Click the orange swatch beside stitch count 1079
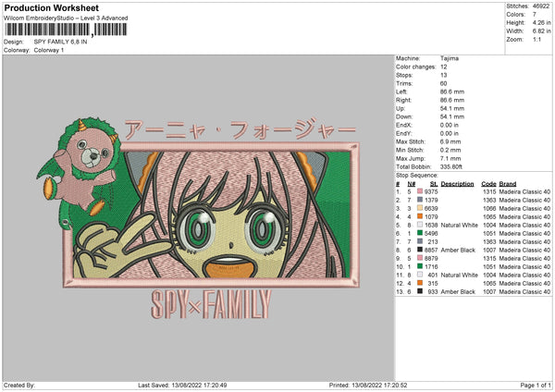The height and width of the screenshot is (392, 555). pos(420,216)
